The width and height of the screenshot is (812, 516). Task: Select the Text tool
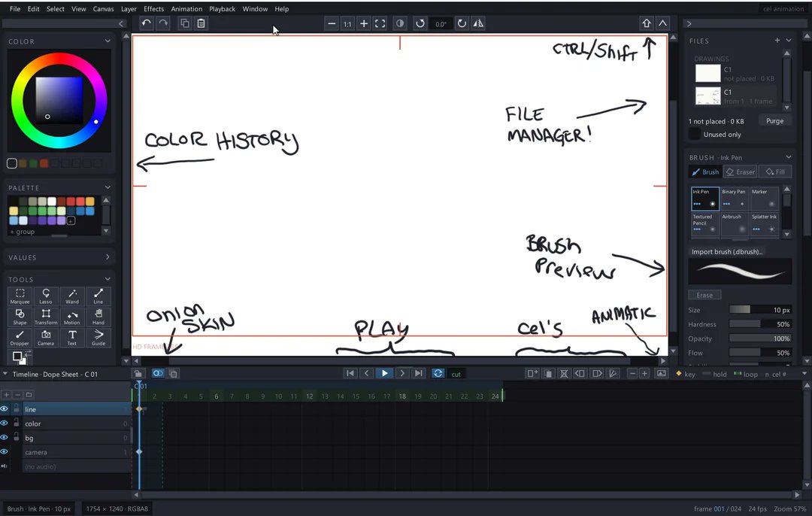point(72,337)
